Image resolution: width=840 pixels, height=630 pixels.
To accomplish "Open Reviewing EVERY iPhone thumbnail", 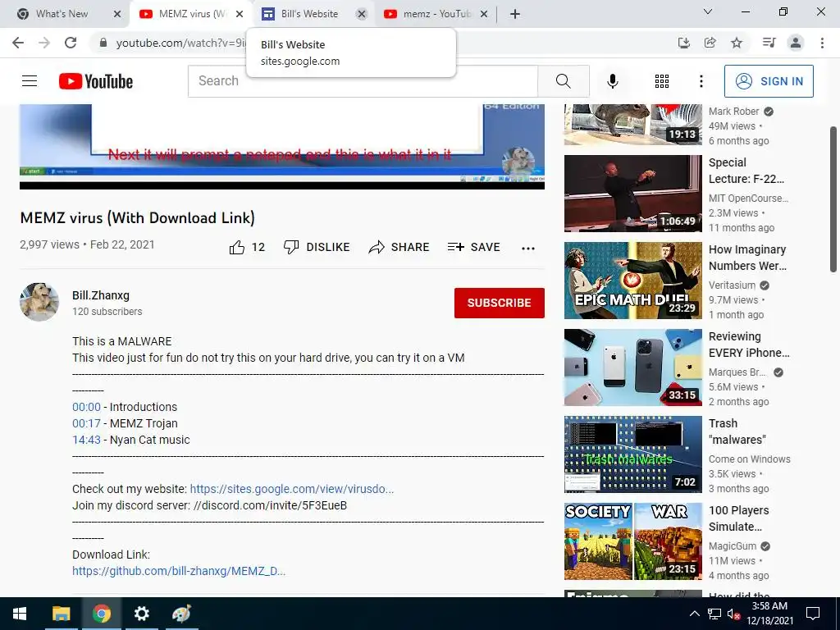I will point(632,367).
